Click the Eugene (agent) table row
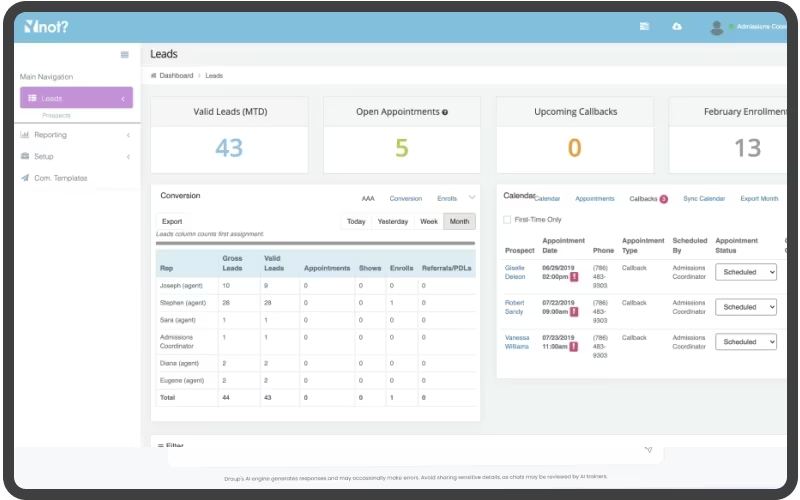The image size is (800, 500). click(316, 381)
